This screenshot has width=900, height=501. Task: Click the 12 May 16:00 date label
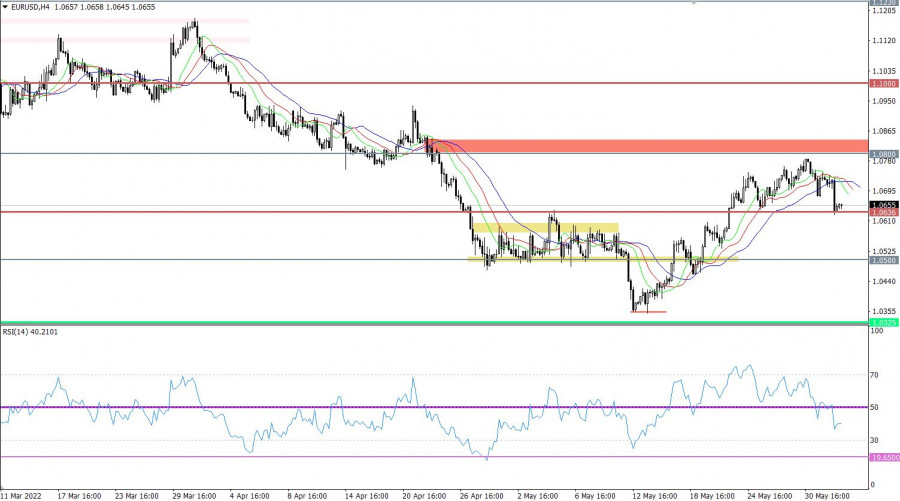[654, 496]
